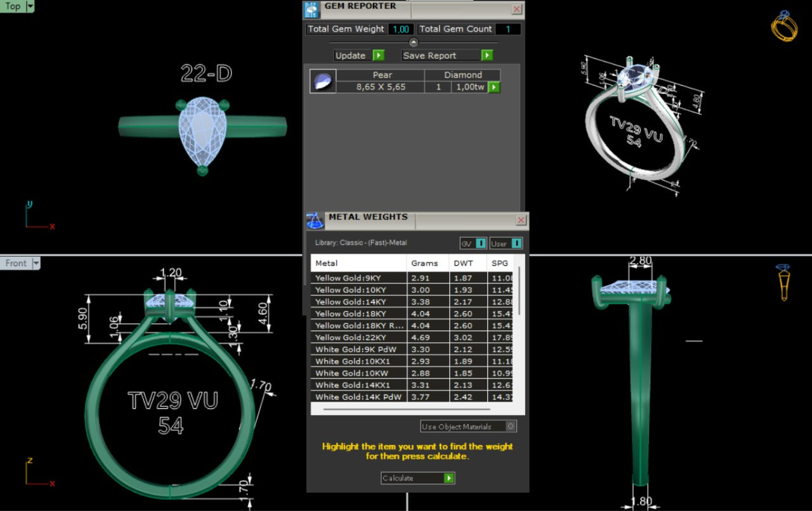Select the White Gold:10KX1 row
Viewport: 812px width, 511px height.
pyautogui.click(x=412, y=361)
